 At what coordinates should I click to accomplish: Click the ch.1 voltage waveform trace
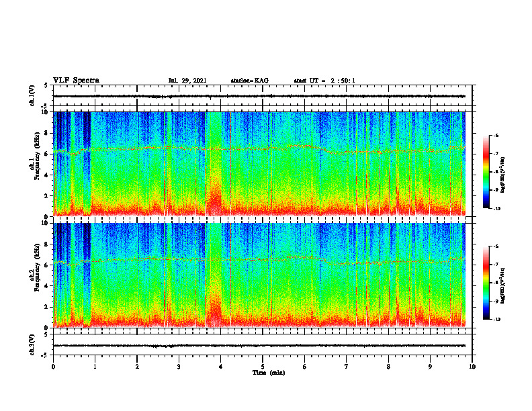(259, 96)
